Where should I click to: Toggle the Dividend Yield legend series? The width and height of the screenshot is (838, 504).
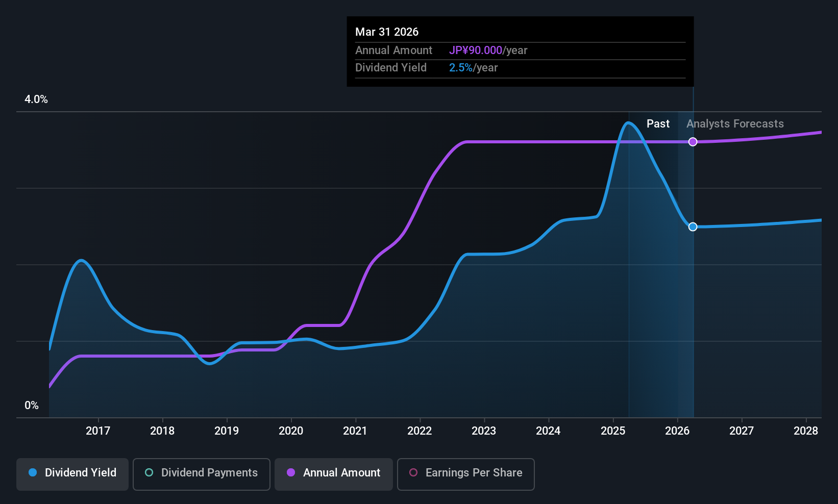pyautogui.click(x=72, y=474)
